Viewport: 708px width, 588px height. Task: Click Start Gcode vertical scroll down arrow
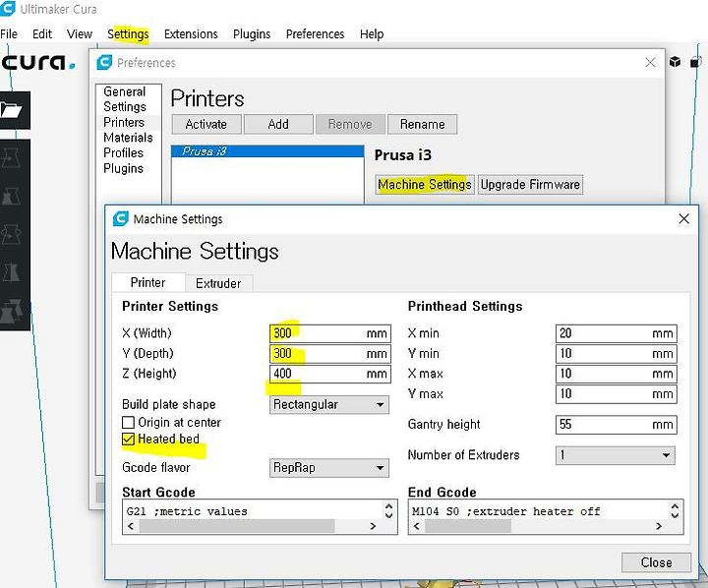coord(388,515)
